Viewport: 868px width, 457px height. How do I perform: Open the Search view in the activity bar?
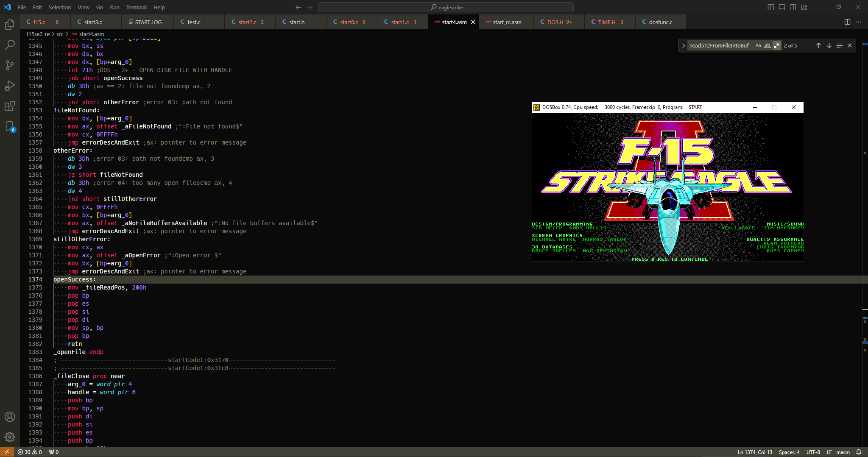coord(10,45)
